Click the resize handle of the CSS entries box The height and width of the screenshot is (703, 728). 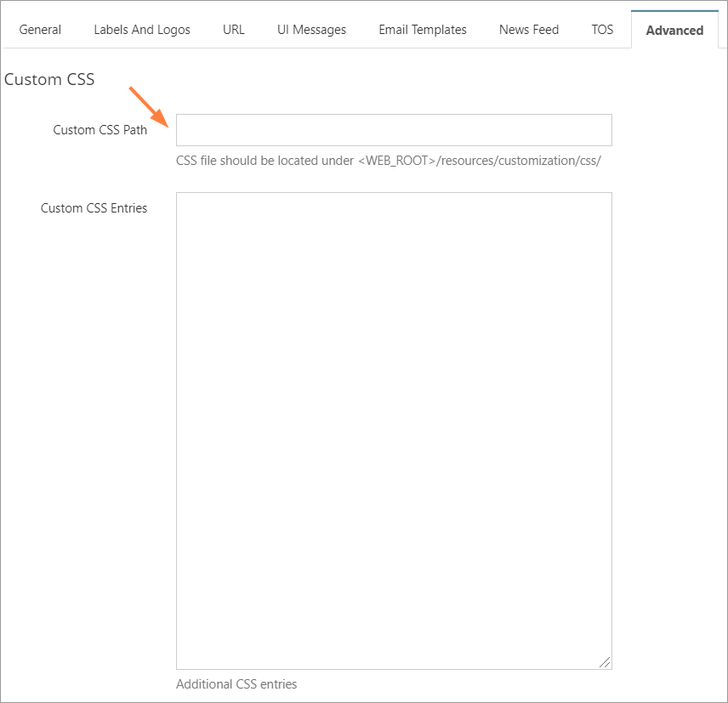pos(606,660)
